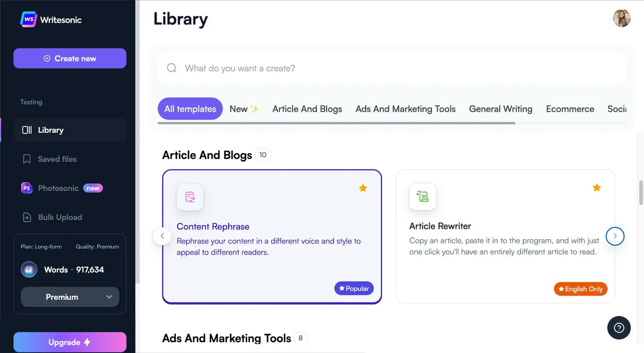This screenshot has width=644, height=353.
Task: Click the left carousel arrow
Action: (x=162, y=236)
